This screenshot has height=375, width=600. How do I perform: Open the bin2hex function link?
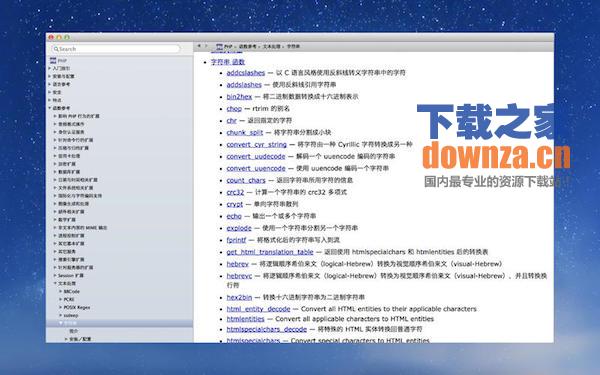click(239, 96)
